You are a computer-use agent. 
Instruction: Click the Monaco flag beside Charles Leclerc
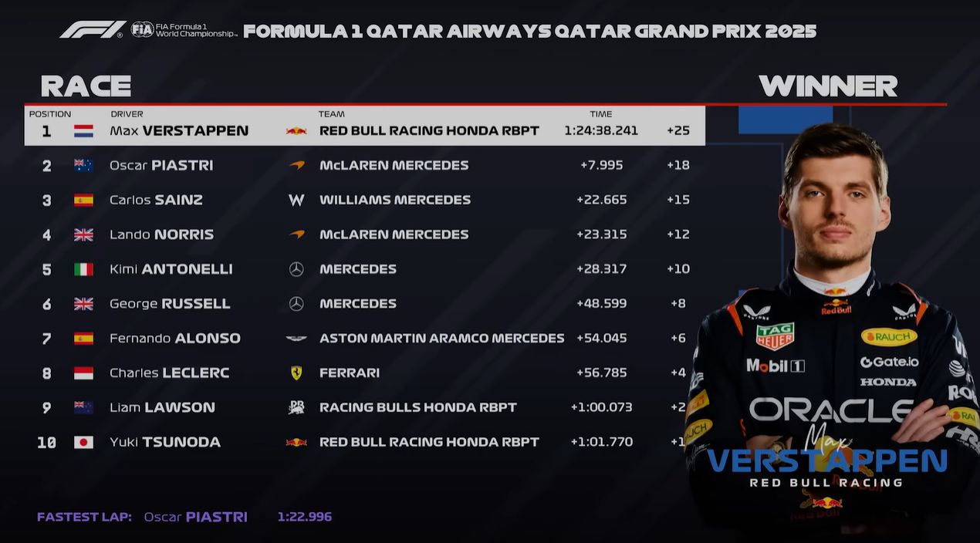83,373
